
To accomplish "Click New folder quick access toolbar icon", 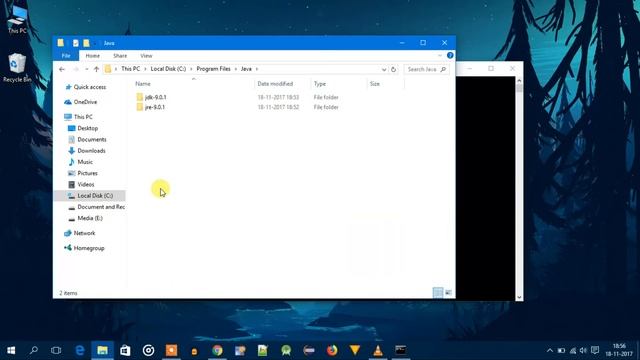I will [x=87, y=43].
